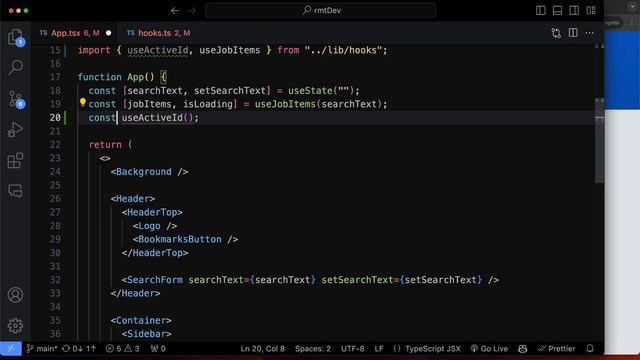Open the Accounts menu

pos(16,295)
